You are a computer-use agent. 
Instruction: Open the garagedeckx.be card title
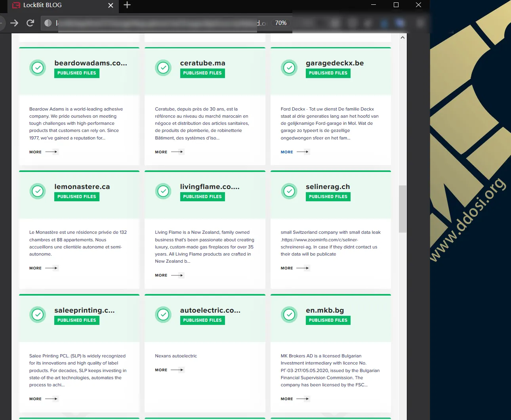tap(335, 63)
